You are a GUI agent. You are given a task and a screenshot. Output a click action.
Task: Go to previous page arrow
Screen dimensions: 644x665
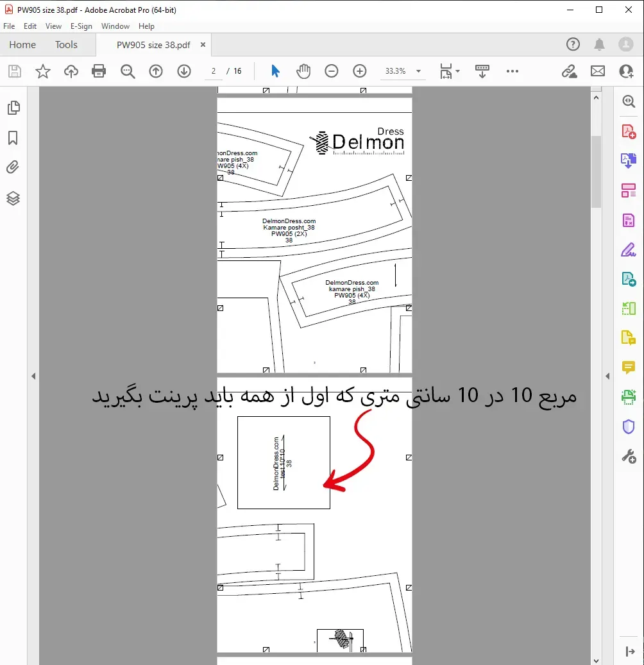pyautogui.click(x=156, y=71)
